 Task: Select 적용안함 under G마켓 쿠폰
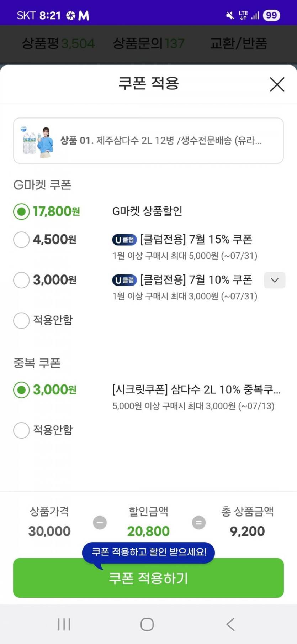(21, 320)
